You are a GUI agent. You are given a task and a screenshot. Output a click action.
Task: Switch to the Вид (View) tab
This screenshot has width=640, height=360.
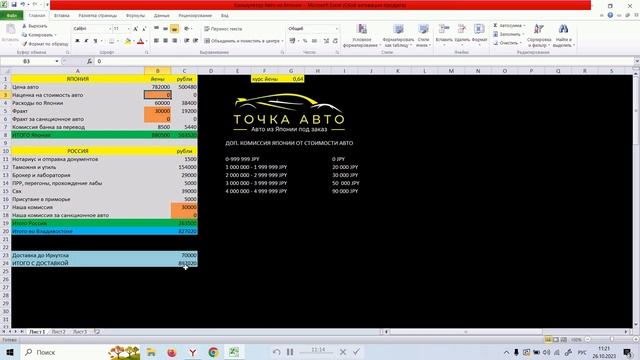tap(224, 16)
